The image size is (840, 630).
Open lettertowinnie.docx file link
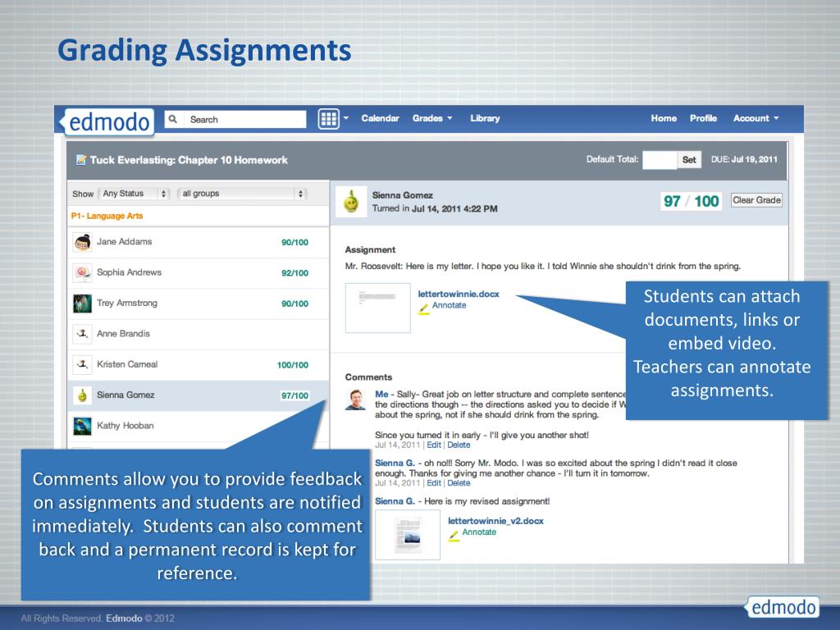(x=458, y=294)
